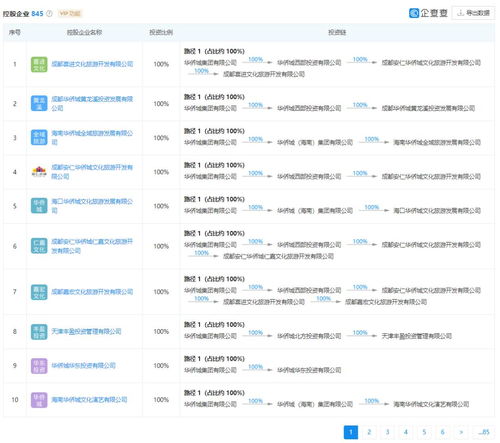The image size is (500, 443).
Task: Click the purple company logo in row 9
Action: [39, 366]
